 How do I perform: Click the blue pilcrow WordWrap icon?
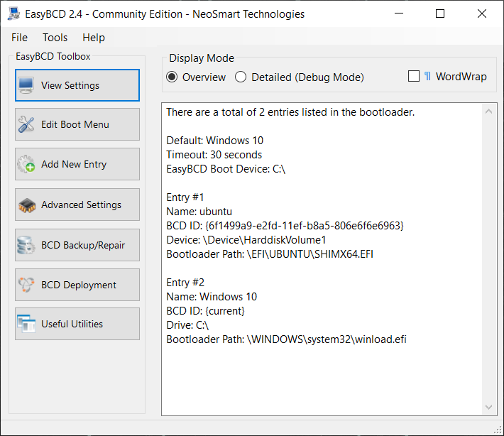(427, 76)
